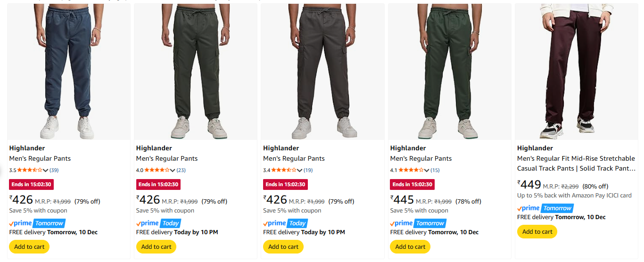Add the maroon track pants to cart
The width and height of the screenshot is (644, 262).
pyautogui.click(x=537, y=231)
